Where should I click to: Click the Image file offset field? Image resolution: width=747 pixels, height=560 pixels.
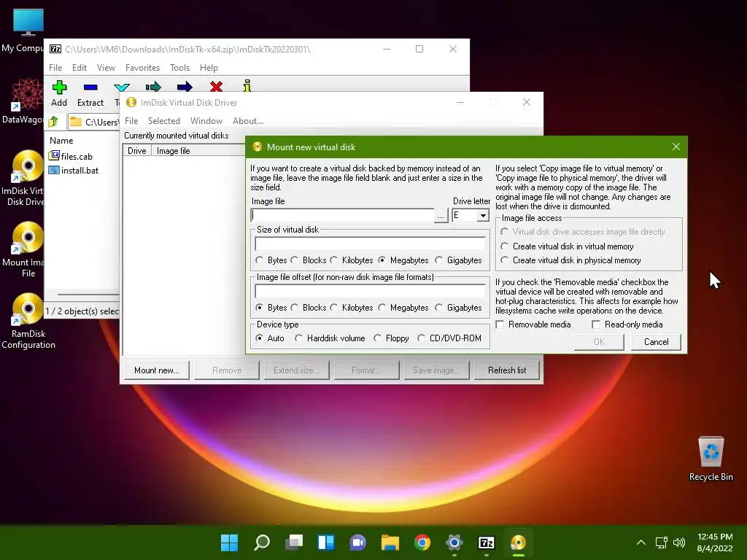(x=370, y=291)
